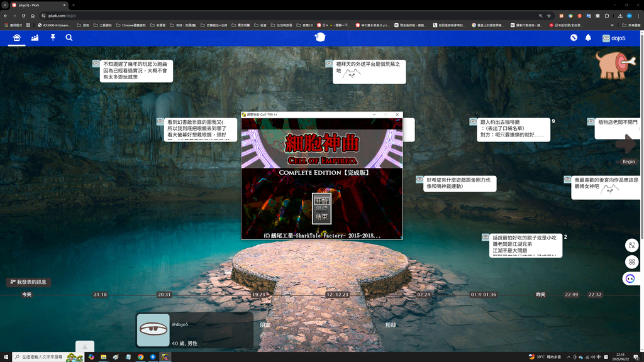Jump forward with the timeline arrow above Begin
Viewport: 644px width, 362px height.
tap(626, 144)
